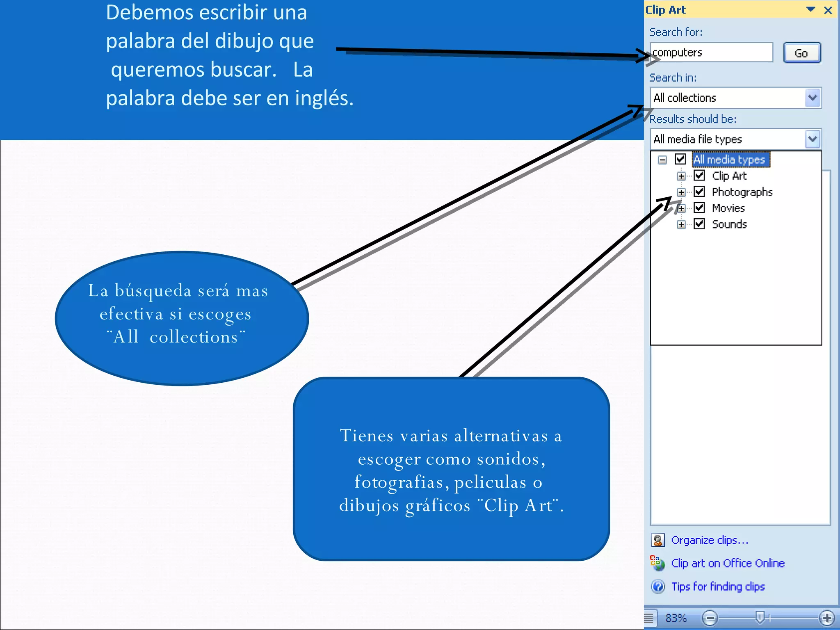Click the Organize clips icon
840x630 pixels.
pyautogui.click(x=657, y=540)
